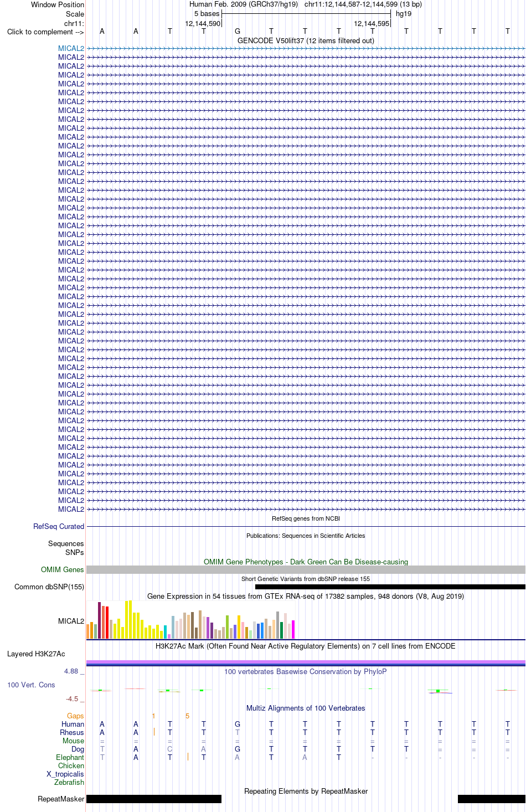
Task: Click the Layered H3K27Ac label
Action: (36, 654)
